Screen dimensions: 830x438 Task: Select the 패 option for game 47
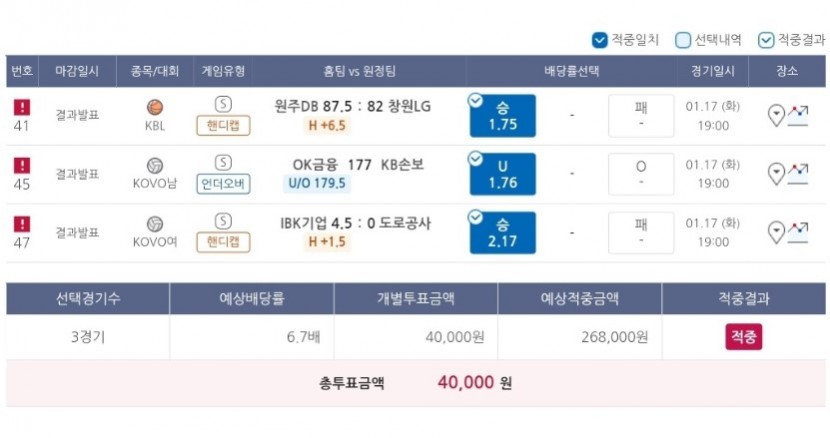pyautogui.click(x=641, y=233)
